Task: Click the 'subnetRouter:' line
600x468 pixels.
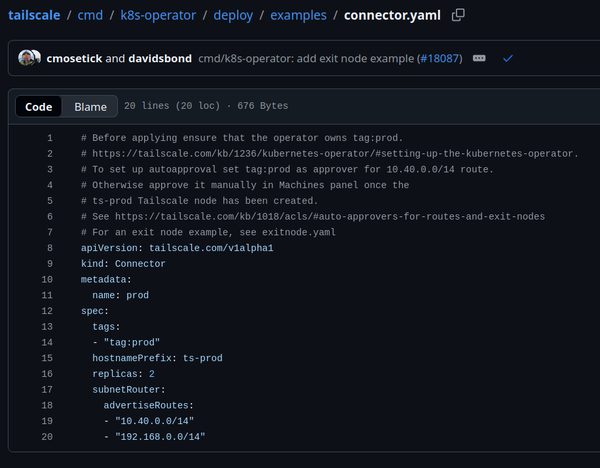Action: pyautogui.click(x=129, y=390)
